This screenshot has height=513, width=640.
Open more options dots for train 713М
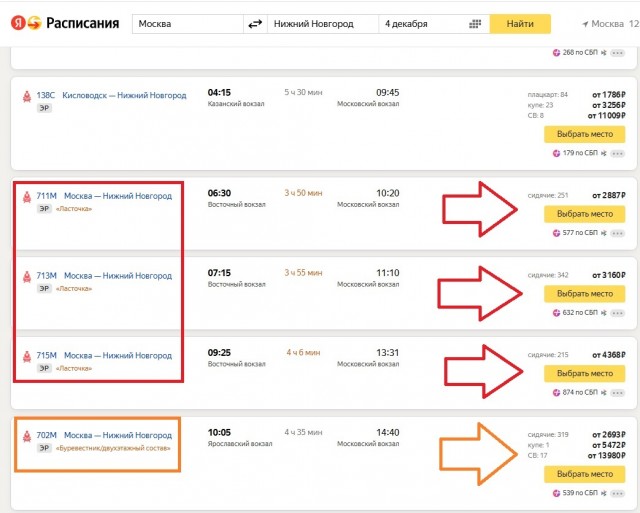point(618,313)
